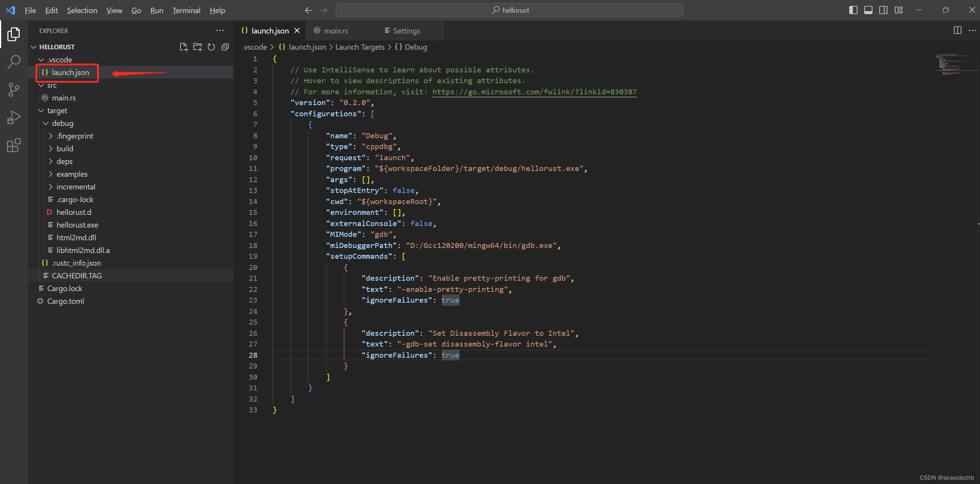Open the Run menu
This screenshot has width=980, height=484.
point(157,10)
